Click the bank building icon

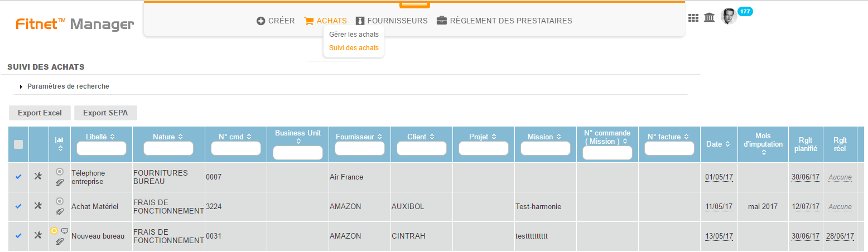pyautogui.click(x=710, y=18)
